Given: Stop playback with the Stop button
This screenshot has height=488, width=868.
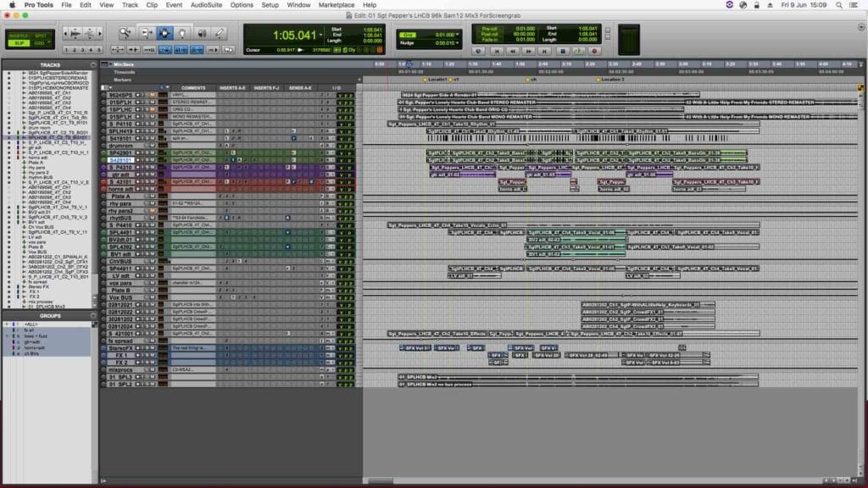Looking at the screenshot, I should coord(563,51).
